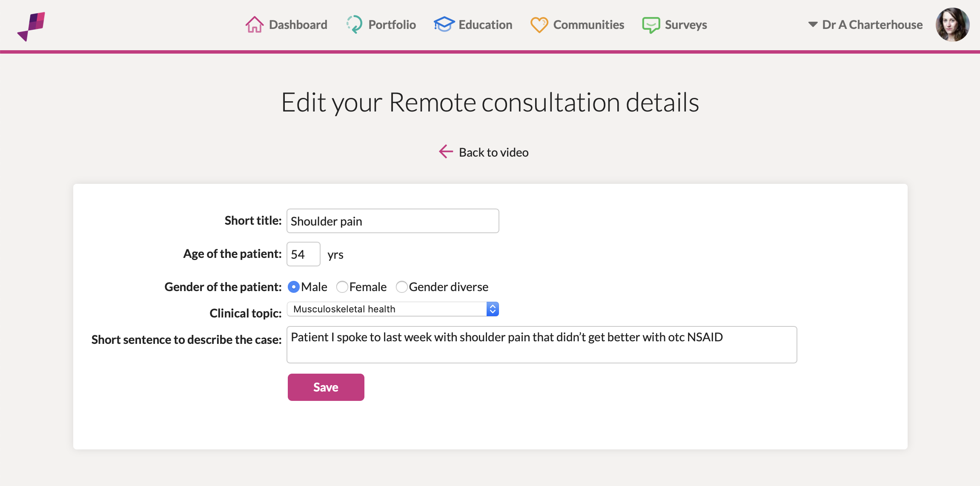Click the patient age field
The width and height of the screenshot is (980, 486).
(x=304, y=254)
